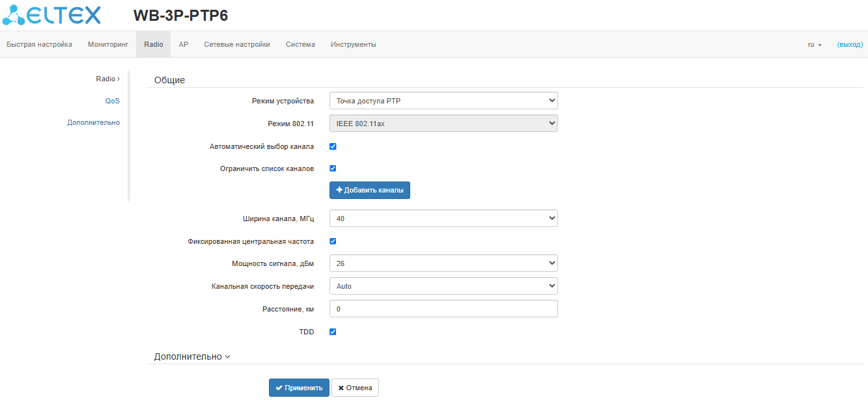The width and height of the screenshot is (868, 400).
Task: Open the signal power dBm dropdown
Action: pyautogui.click(x=443, y=263)
